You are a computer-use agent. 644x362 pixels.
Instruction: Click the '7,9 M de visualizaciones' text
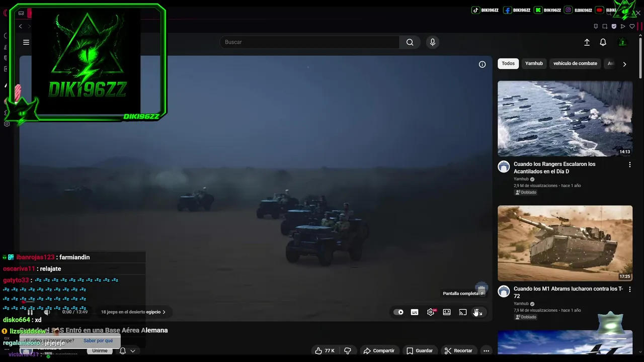tap(535, 310)
